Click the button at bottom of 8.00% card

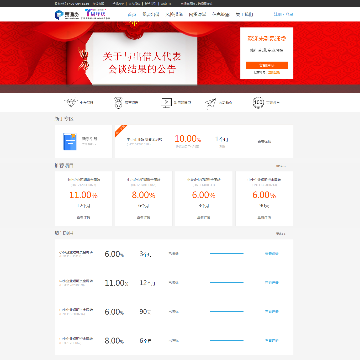tap(143, 218)
